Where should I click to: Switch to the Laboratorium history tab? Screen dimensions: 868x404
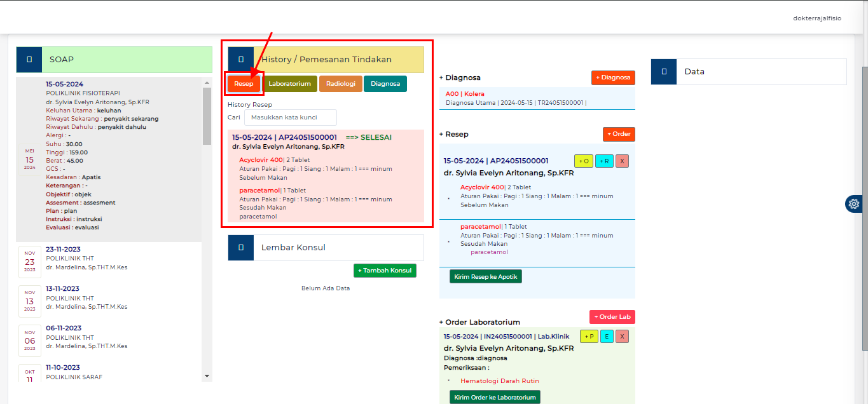[x=289, y=84]
